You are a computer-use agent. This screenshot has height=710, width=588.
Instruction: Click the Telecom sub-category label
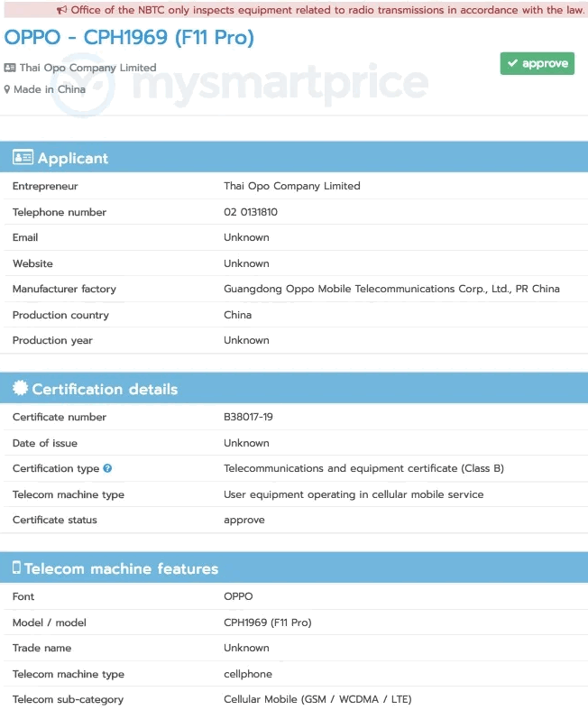coord(68,699)
